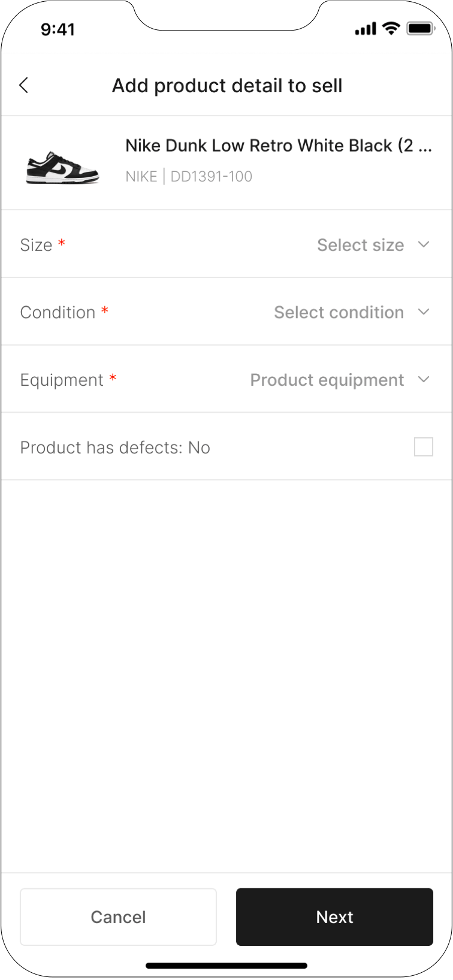Click the Wi-Fi icon in status bar

tap(391, 28)
